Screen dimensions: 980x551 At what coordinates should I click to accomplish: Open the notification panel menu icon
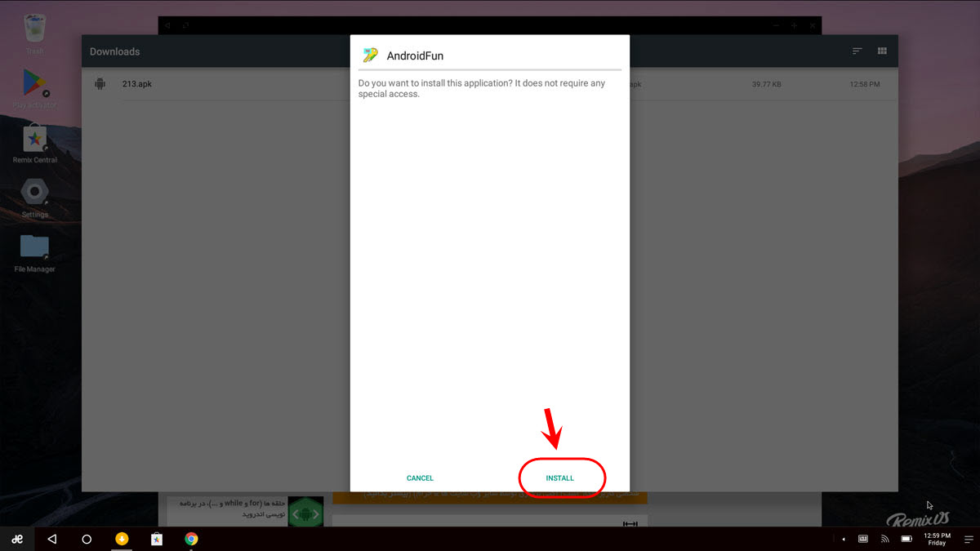coord(969,539)
